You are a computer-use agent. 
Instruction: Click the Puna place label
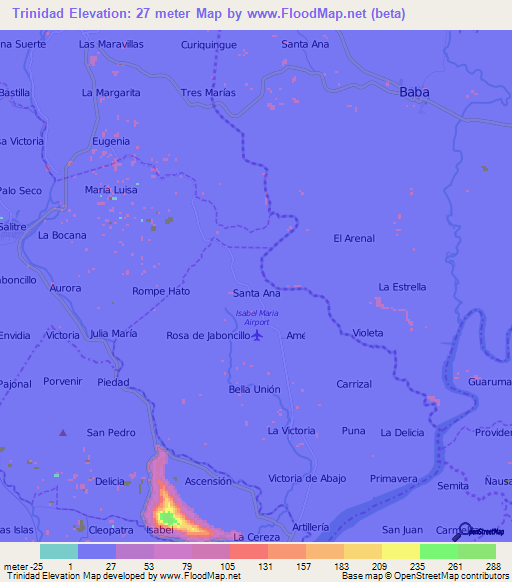click(x=353, y=431)
